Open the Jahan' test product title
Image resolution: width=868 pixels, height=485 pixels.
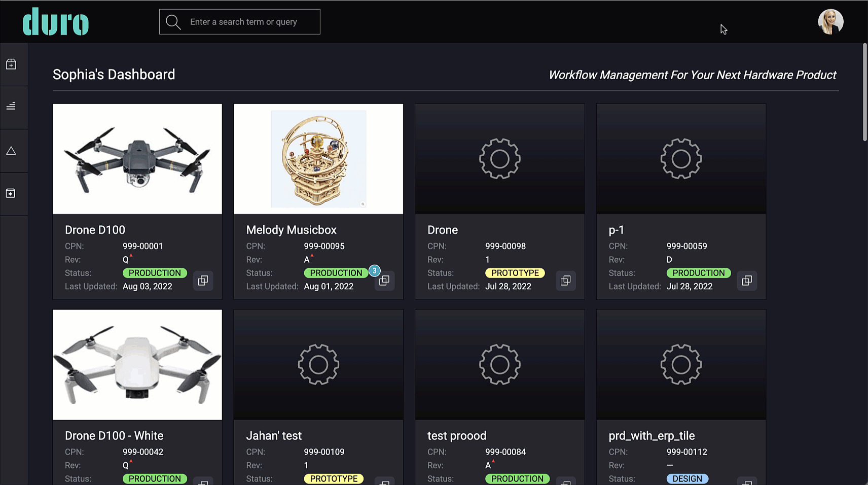274,435
